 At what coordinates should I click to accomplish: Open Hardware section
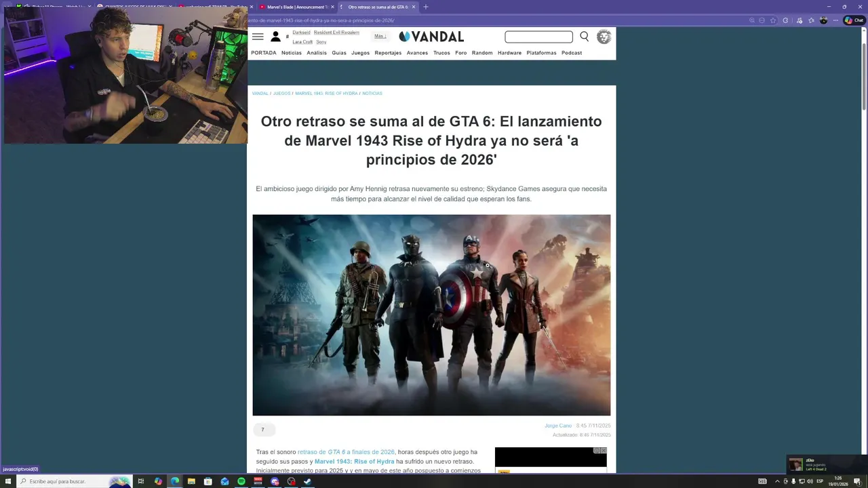click(x=509, y=53)
